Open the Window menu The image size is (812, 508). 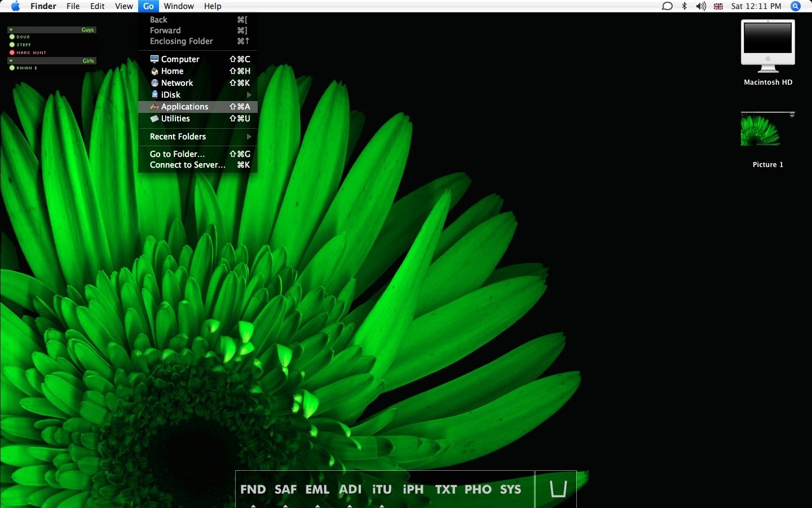pos(179,6)
